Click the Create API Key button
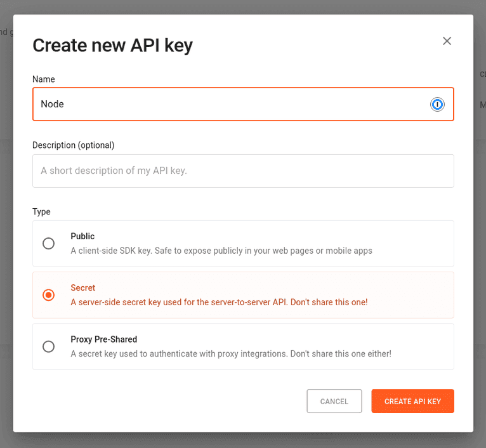 412,401
